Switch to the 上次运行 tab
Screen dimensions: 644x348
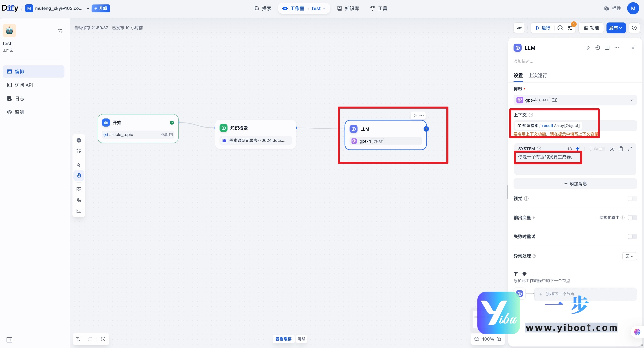(x=538, y=75)
